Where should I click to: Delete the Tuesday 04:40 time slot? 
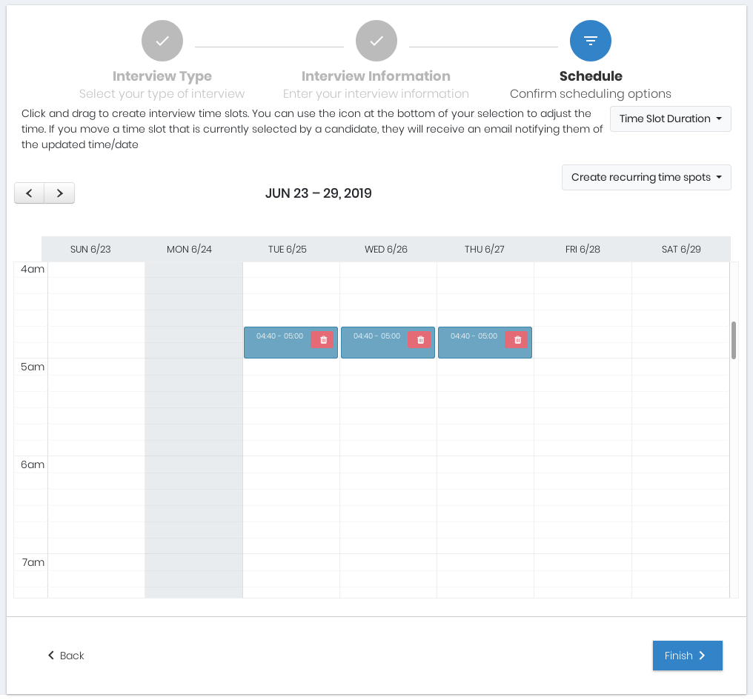[x=322, y=339]
